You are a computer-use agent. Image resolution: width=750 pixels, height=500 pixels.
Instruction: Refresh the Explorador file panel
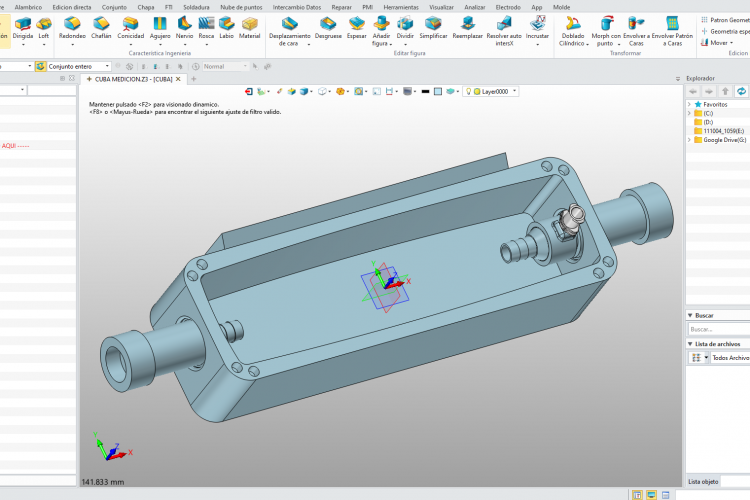click(741, 91)
